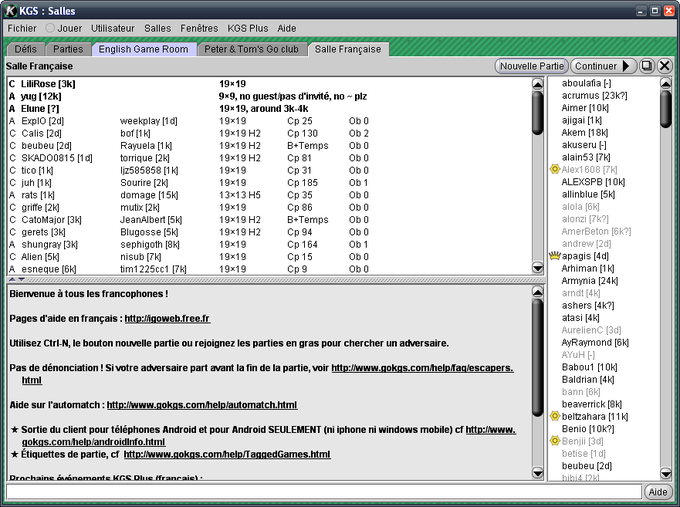The height and width of the screenshot is (507, 680).
Task: Open the Fenêtres menu
Action: (199, 28)
